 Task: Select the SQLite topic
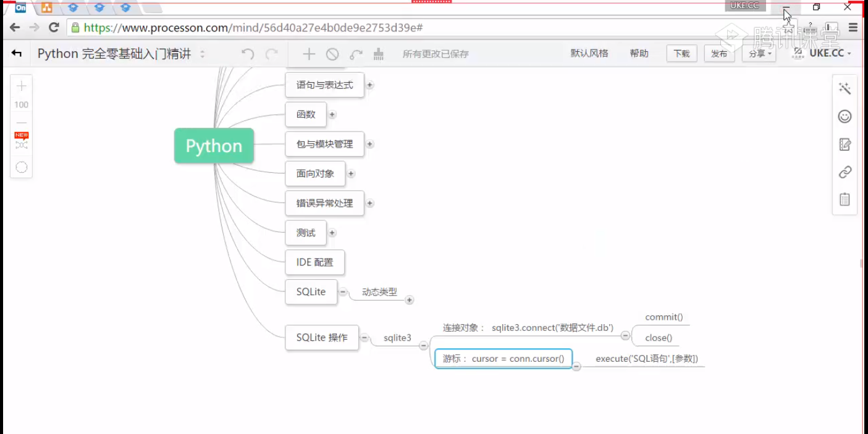(x=311, y=292)
